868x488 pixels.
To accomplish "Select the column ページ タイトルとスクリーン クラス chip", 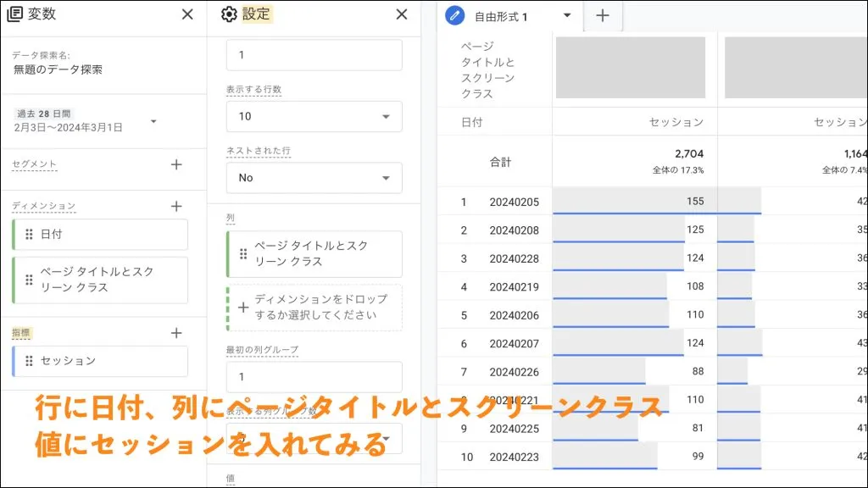I will click(314, 254).
